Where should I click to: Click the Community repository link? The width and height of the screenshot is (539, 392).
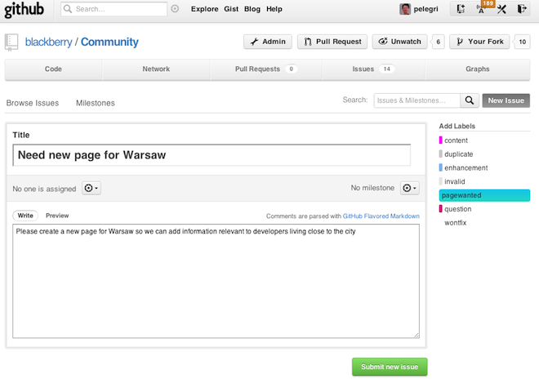[109, 42]
